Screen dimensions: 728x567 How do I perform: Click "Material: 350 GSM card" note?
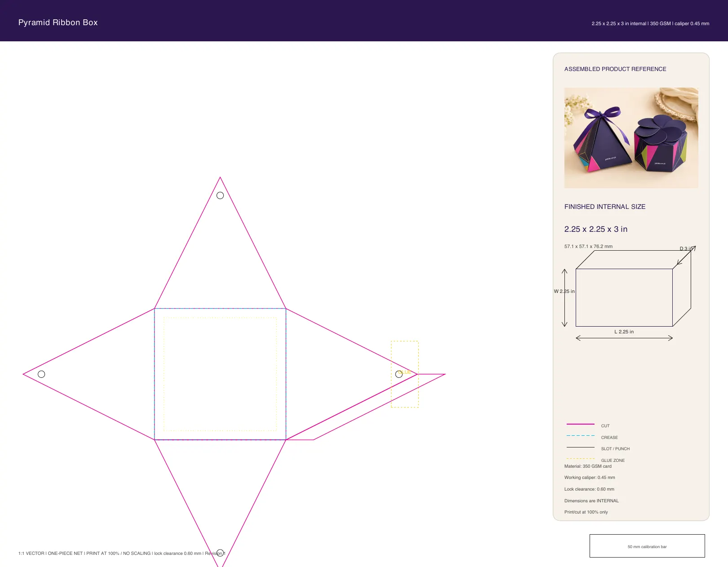point(588,466)
